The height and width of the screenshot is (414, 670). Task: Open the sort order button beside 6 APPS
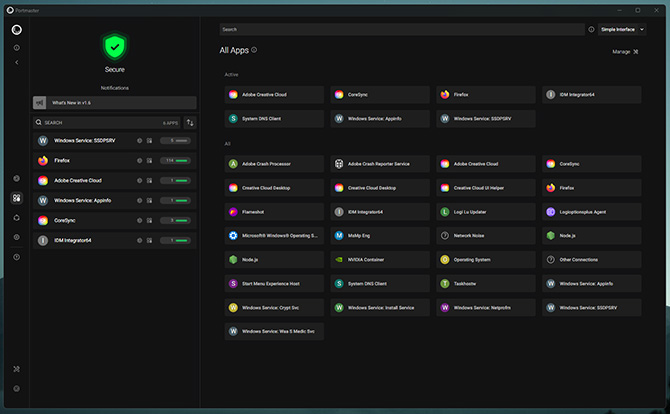tap(190, 123)
